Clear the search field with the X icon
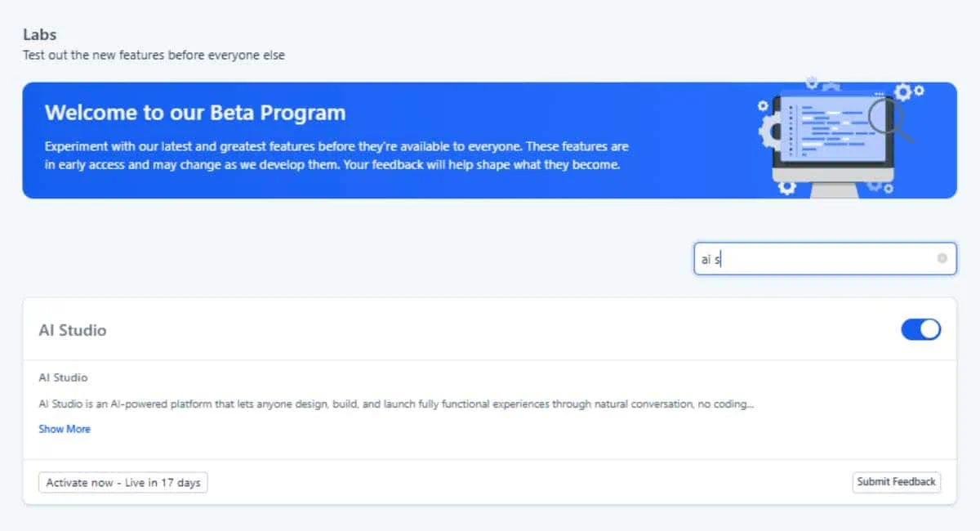Screen dimensions: 980x531 pos(942,258)
